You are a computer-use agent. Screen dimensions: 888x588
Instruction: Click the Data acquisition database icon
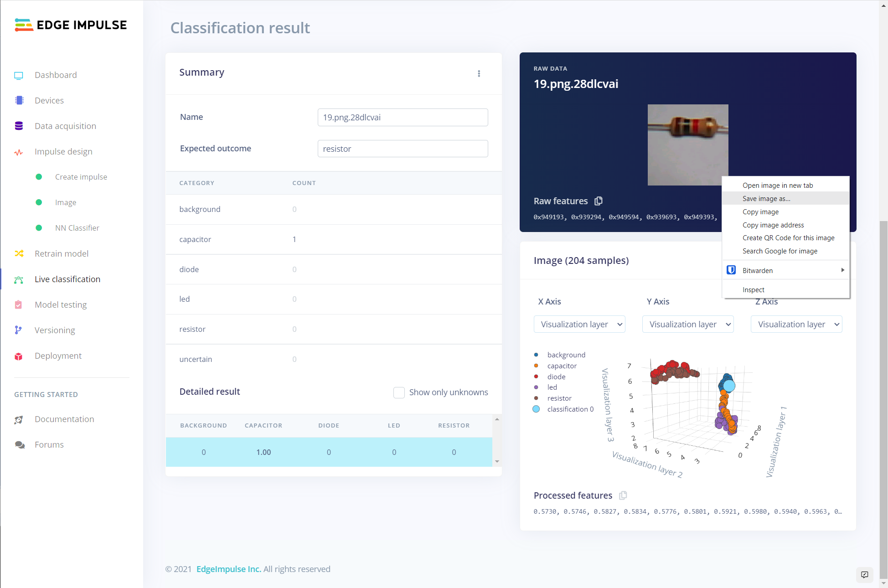19,126
